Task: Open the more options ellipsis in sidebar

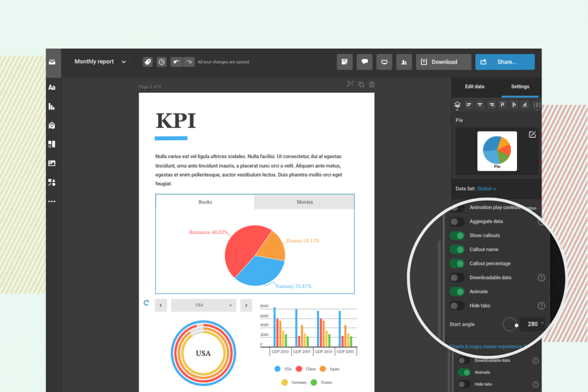Action: [52, 201]
